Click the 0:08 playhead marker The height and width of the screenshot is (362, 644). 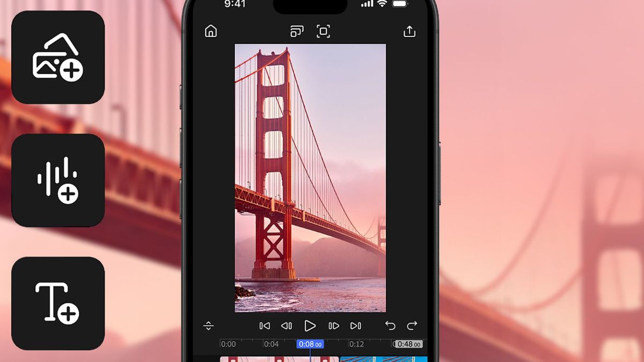click(x=310, y=344)
